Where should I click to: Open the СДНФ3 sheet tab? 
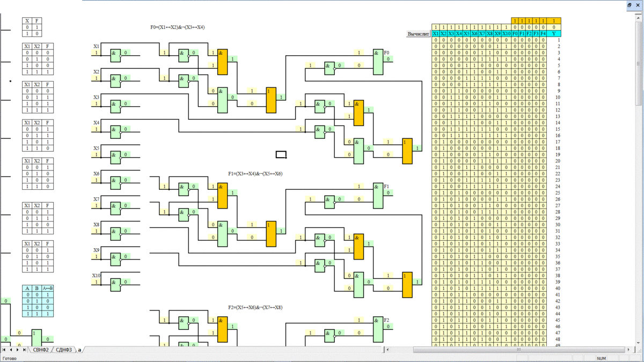click(64, 350)
